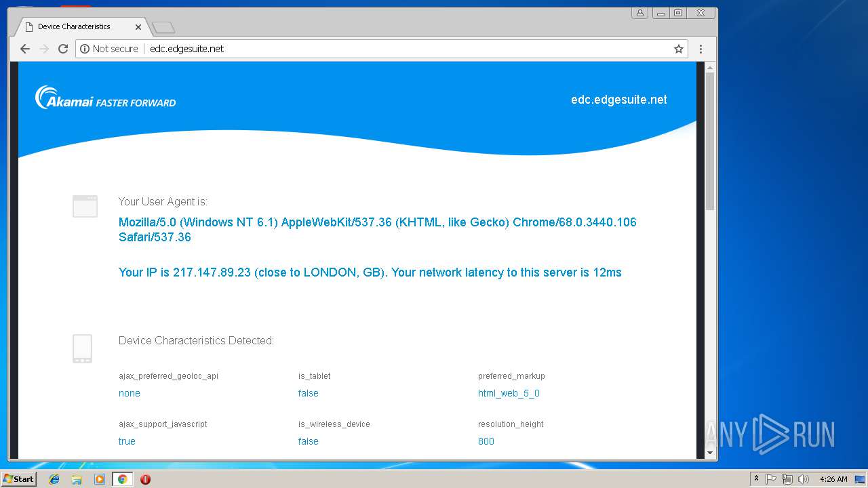Open Windows Media Player taskbar icon
This screenshot has height=488, width=868.
coord(100,479)
